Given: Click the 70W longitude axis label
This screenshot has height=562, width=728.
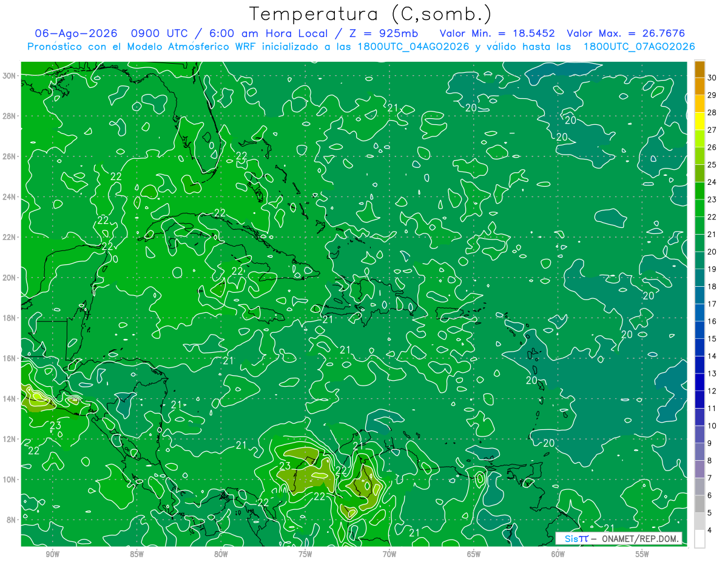Looking at the screenshot, I should pos(389,554).
